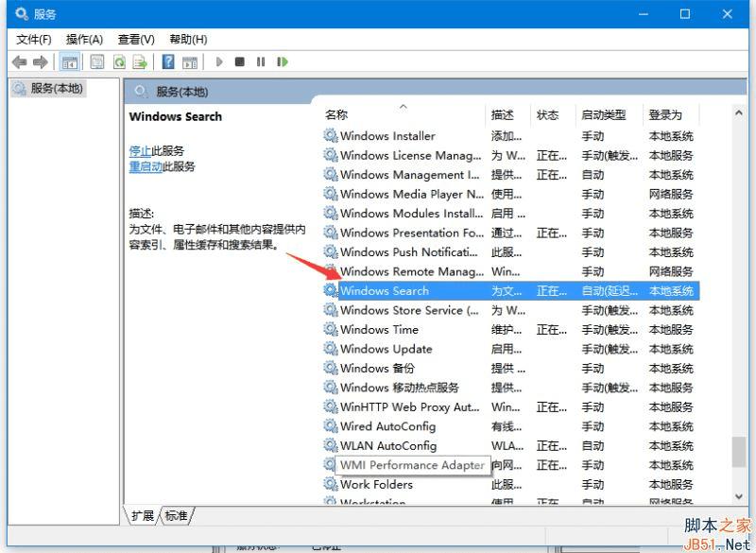Screen dimensions: 756x553
Task: Select the Windows Management Instrumentation service name
Action: click(410, 175)
